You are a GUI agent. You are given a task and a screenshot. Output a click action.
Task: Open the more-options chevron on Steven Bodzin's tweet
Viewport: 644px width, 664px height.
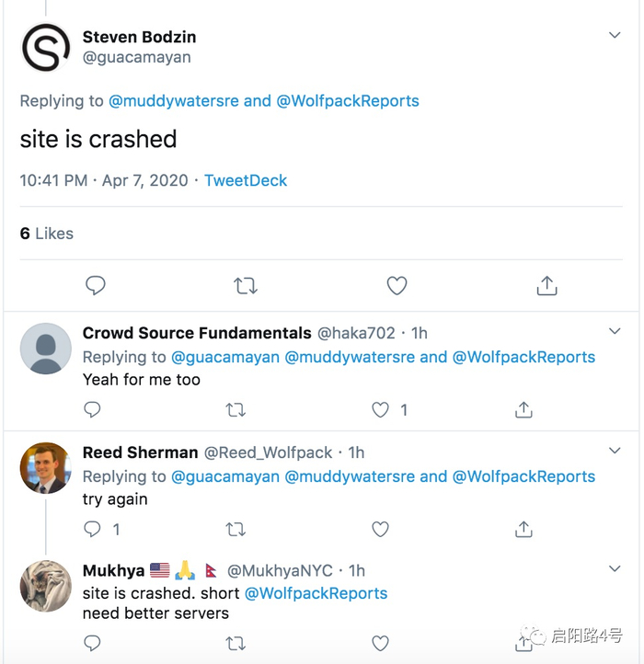point(615,35)
